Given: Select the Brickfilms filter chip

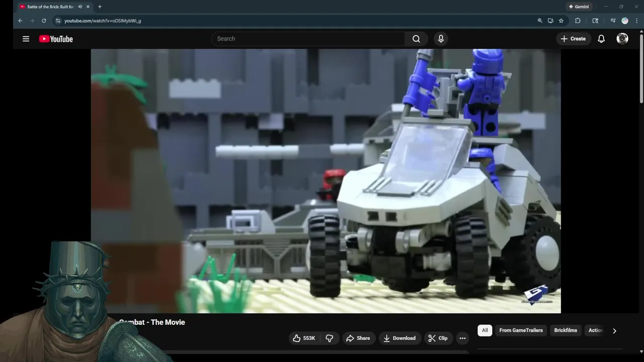Looking at the screenshot, I should pos(566,330).
